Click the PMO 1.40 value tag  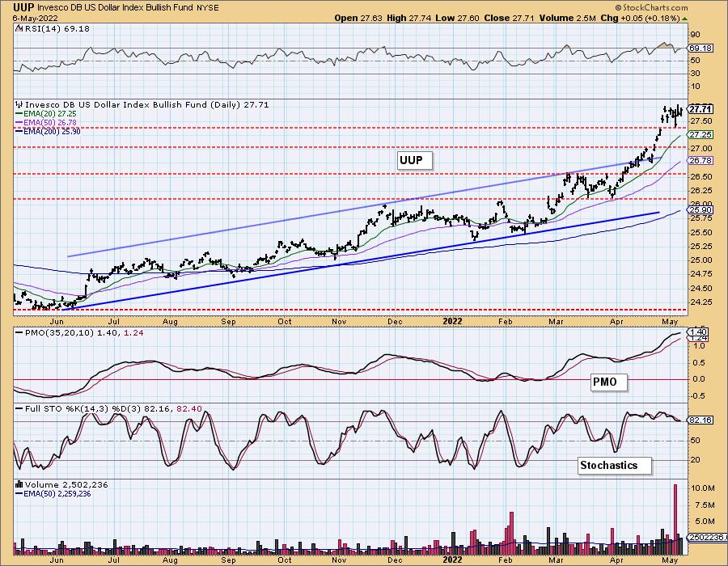tap(698, 332)
